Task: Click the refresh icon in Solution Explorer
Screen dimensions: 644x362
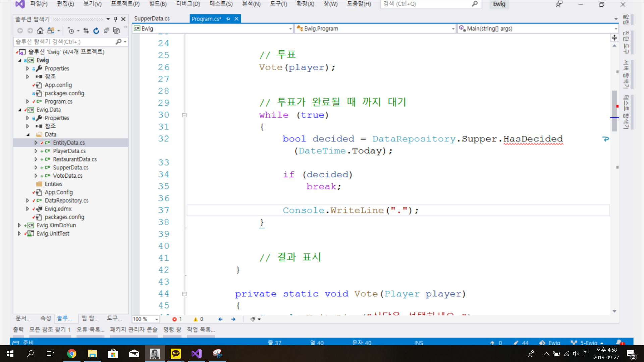Action: pos(96,31)
